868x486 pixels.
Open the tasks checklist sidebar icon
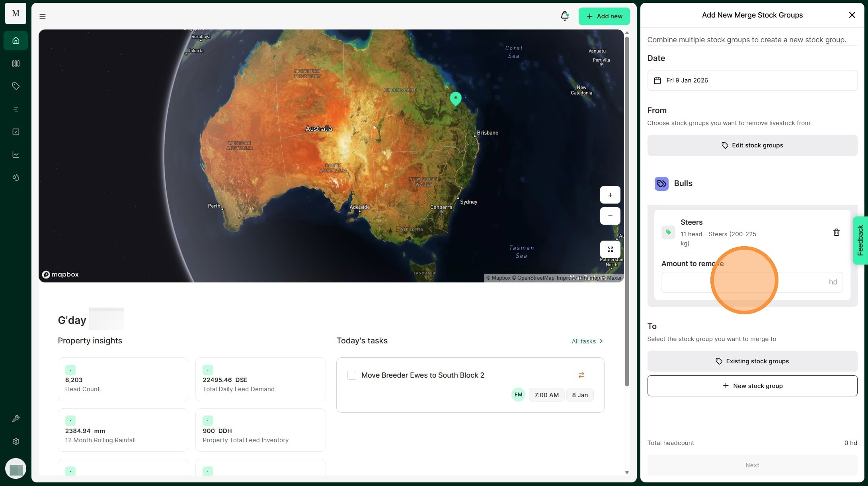16,132
